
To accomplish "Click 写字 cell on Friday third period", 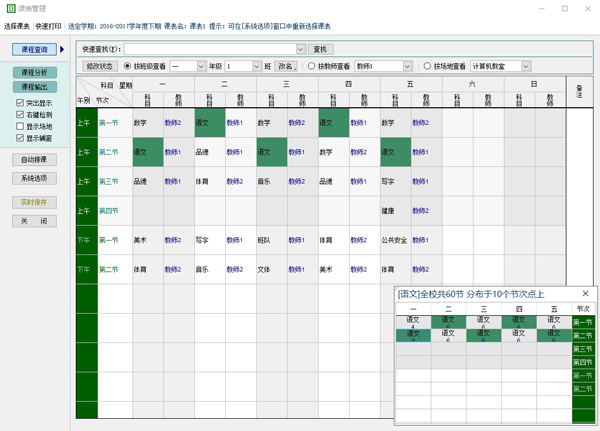I will tap(396, 181).
